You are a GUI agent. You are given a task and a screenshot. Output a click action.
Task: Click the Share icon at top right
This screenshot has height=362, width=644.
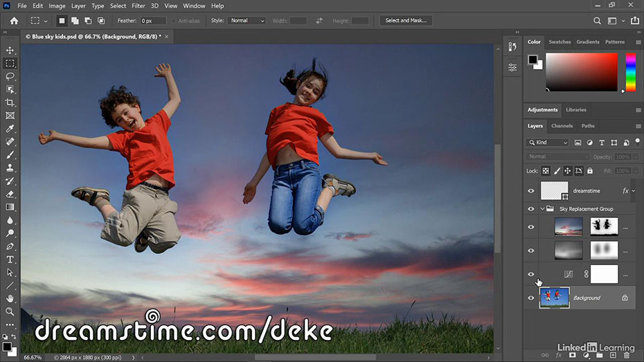(635, 21)
